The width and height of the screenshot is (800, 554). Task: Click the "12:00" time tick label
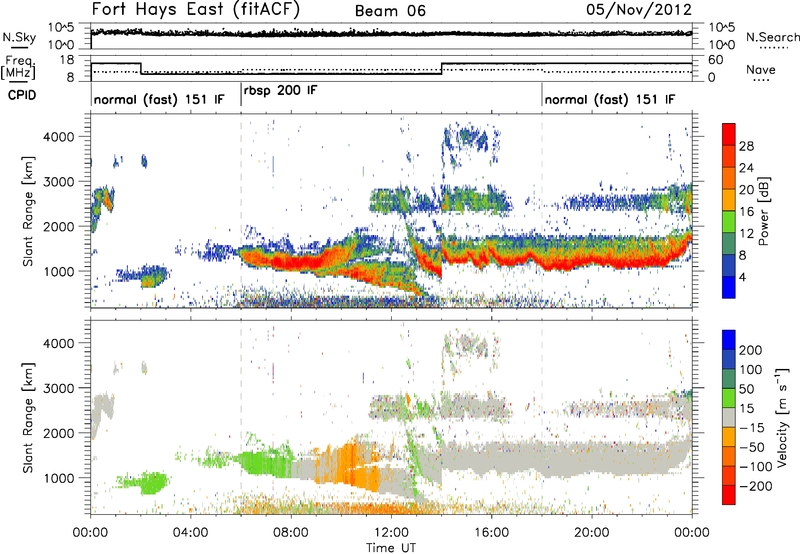coord(391,533)
